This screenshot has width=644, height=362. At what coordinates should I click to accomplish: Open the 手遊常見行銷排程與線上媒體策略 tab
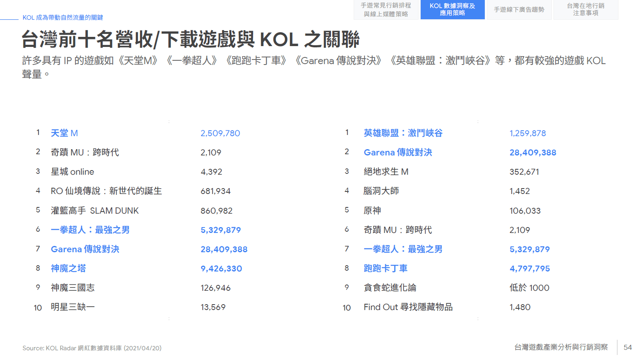(386, 10)
